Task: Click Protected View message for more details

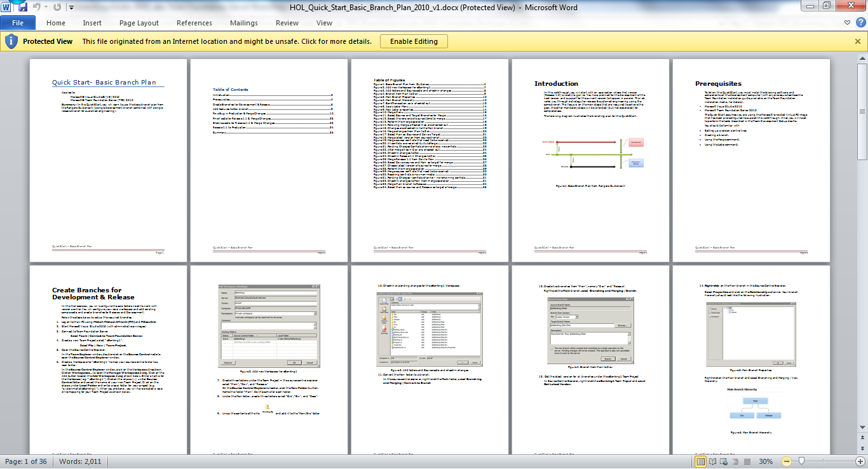Action: 227,41
